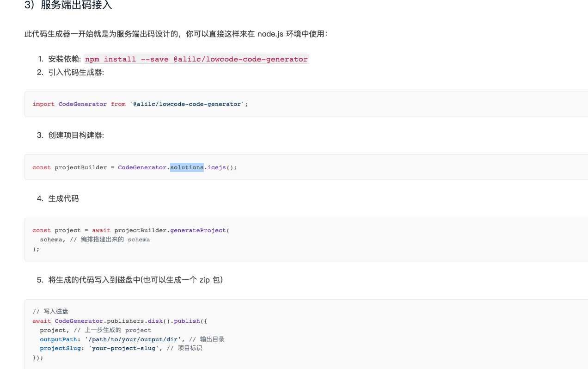Click the string '/path/to/your/output/dir'
This screenshot has width=588, height=369.
tap(134, 339)
